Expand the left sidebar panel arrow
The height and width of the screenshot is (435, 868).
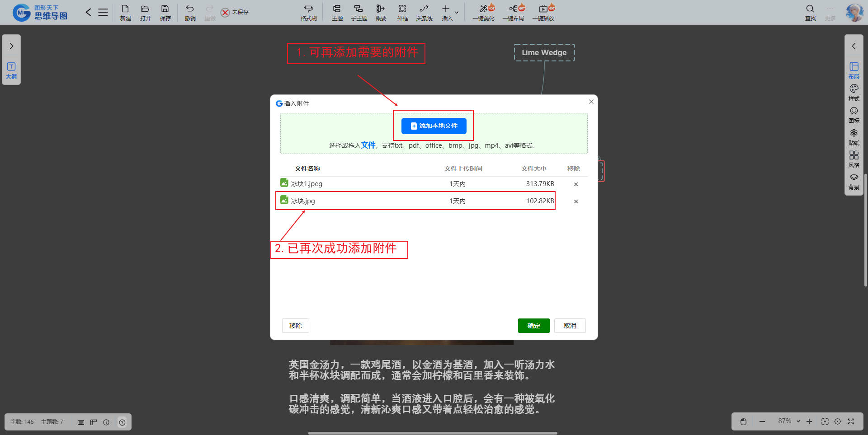coord(11,46)
